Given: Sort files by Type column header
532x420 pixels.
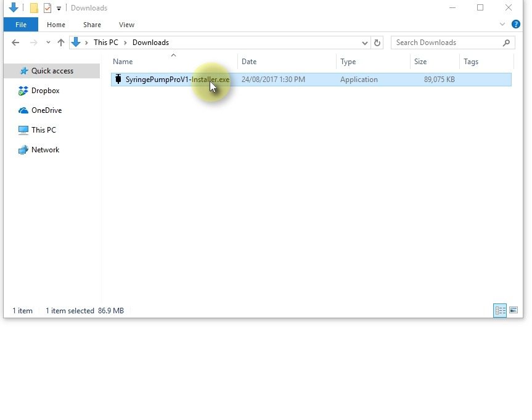Looking at the screenshot, I should coord(373,62).
